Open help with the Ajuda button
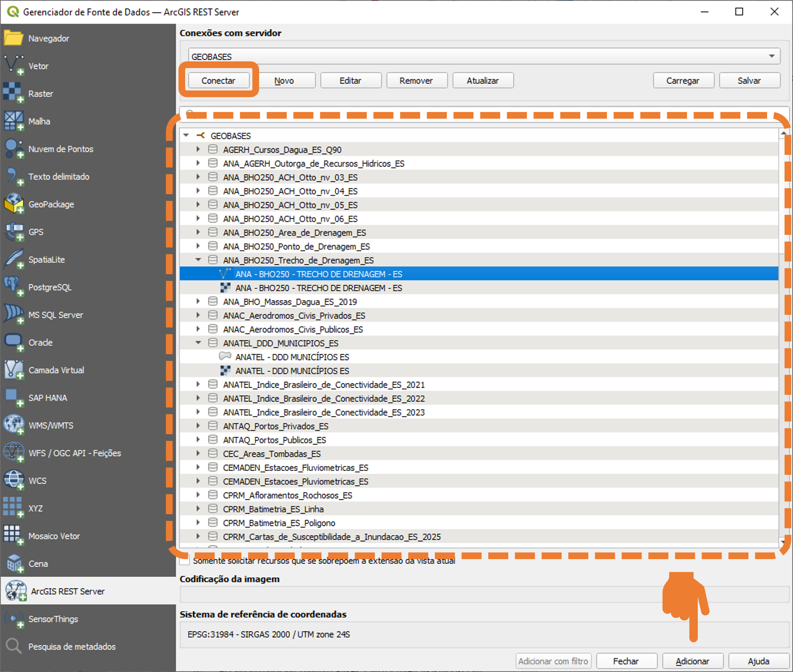Viewport: 793px width, 672px height. (759, 661)
